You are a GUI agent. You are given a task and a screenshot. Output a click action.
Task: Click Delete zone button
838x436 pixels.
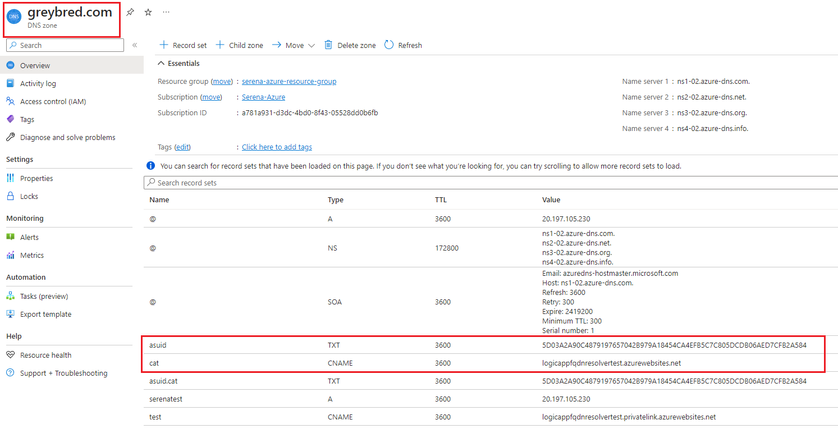[350, 45]
